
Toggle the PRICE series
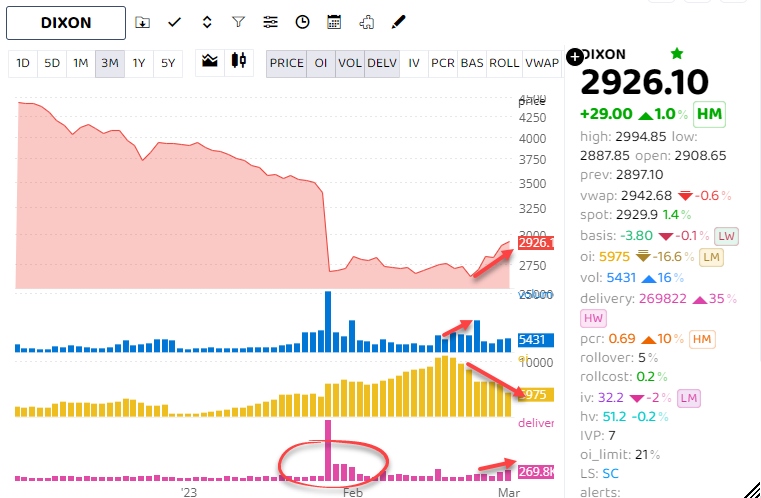286,63
